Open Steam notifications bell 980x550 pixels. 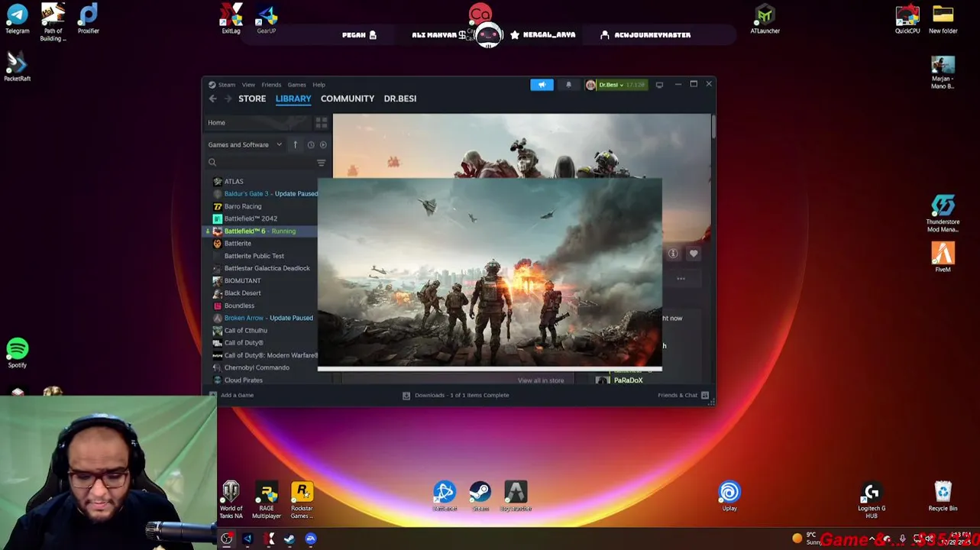(568, 85)
